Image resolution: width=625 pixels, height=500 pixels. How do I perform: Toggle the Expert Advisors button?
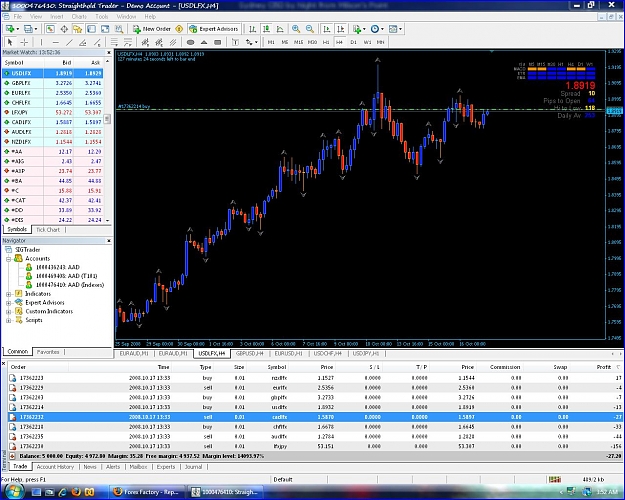[214, 29]
